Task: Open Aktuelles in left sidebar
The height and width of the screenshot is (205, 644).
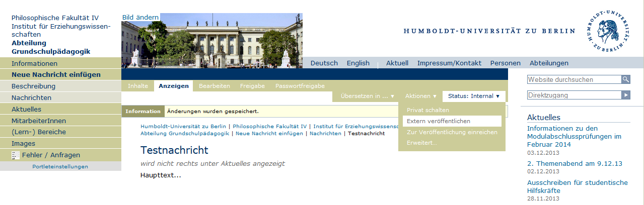Action: pos(60,109)
